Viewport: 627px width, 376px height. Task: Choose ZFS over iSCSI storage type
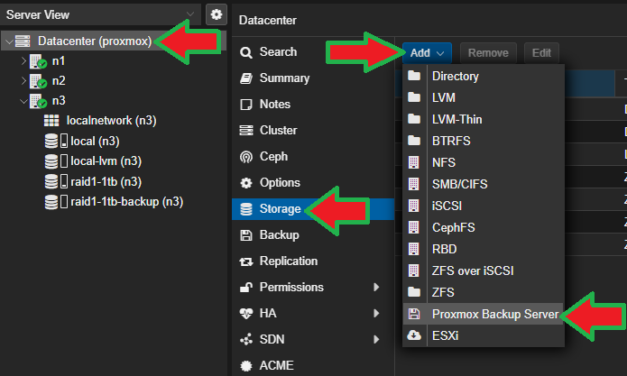483,271
